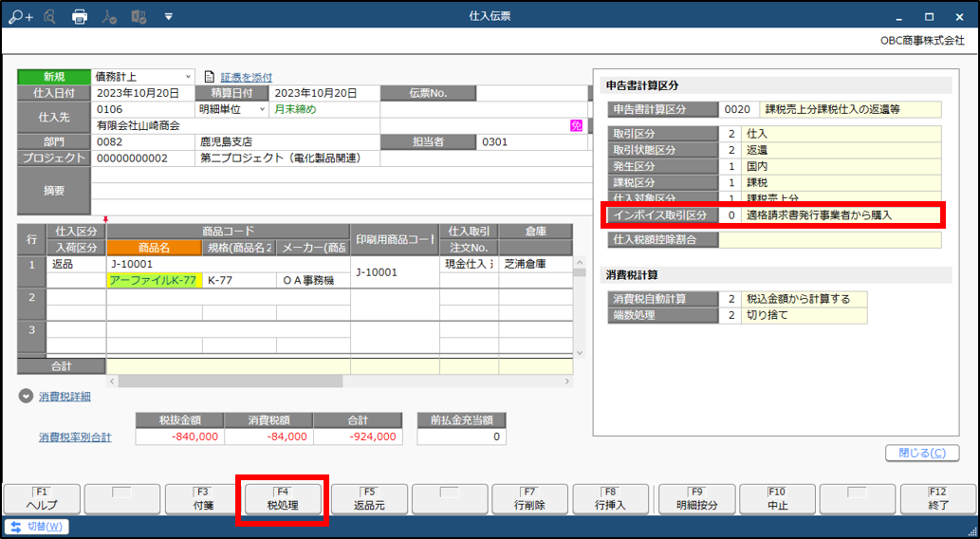Click the document icon beside 証憑を添付
Screen dimensions: 980x539
pos(210,78)
